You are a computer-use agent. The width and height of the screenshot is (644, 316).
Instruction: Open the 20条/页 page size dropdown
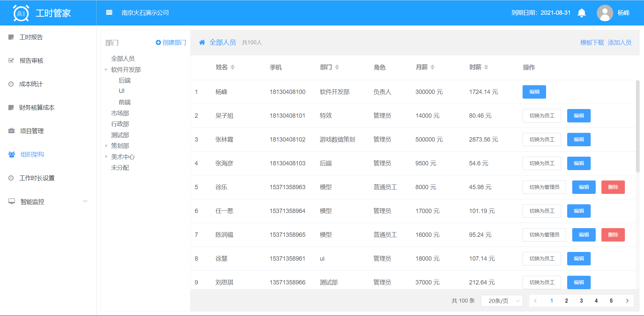click(x=502, y=301)
